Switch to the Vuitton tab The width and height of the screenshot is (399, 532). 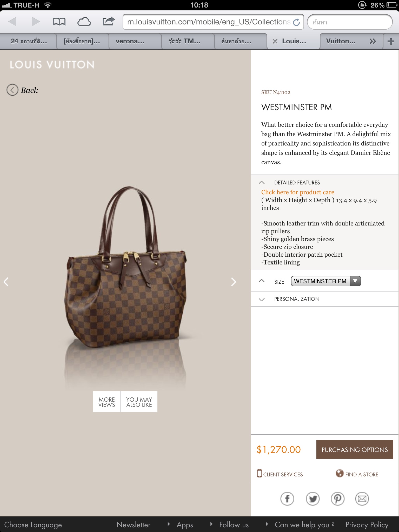click(x=341, y=41)
